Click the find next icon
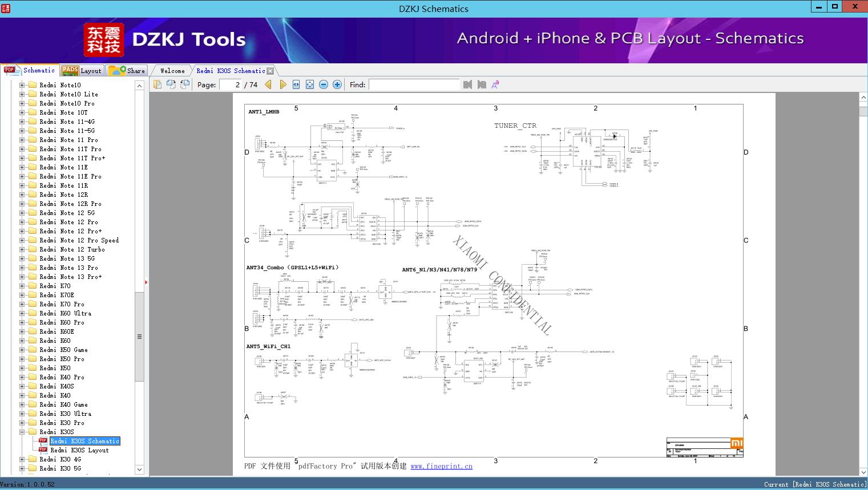The image size is (868, 490). (482, 84)
